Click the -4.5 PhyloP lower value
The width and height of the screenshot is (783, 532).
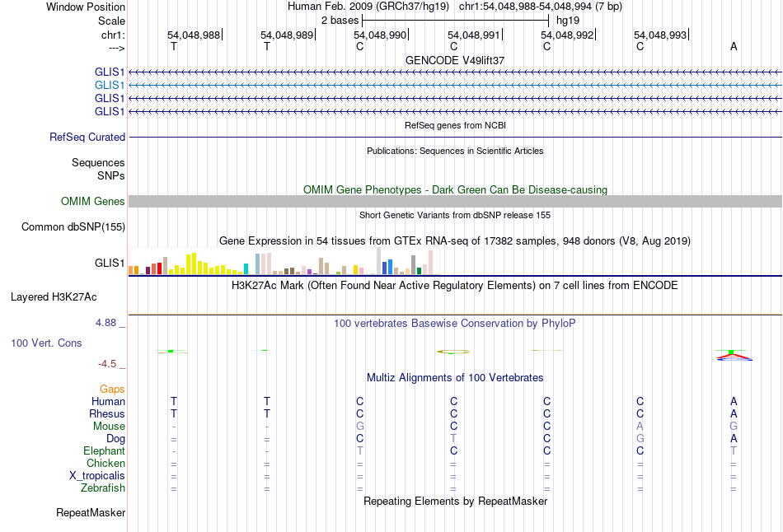107,364
